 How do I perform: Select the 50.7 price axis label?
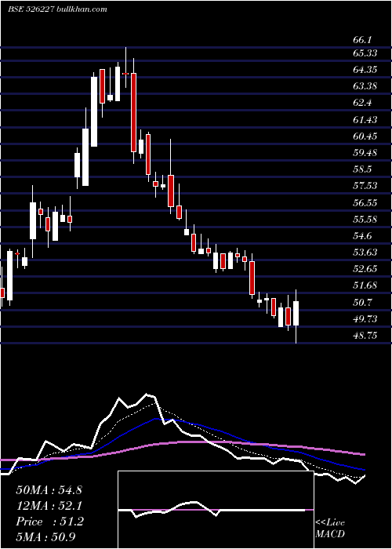[x=362, y=303]
